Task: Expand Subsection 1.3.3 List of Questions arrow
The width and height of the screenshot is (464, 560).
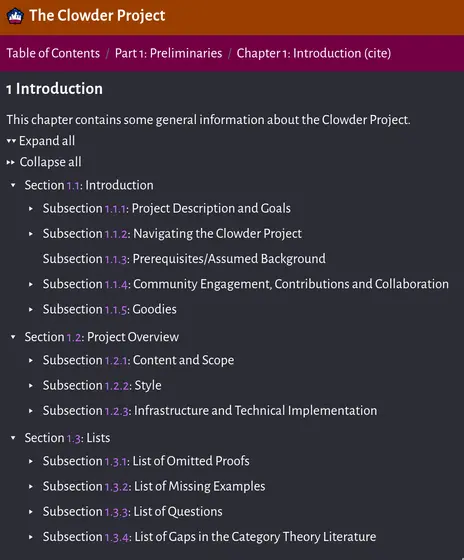Action: click(31, 512)
